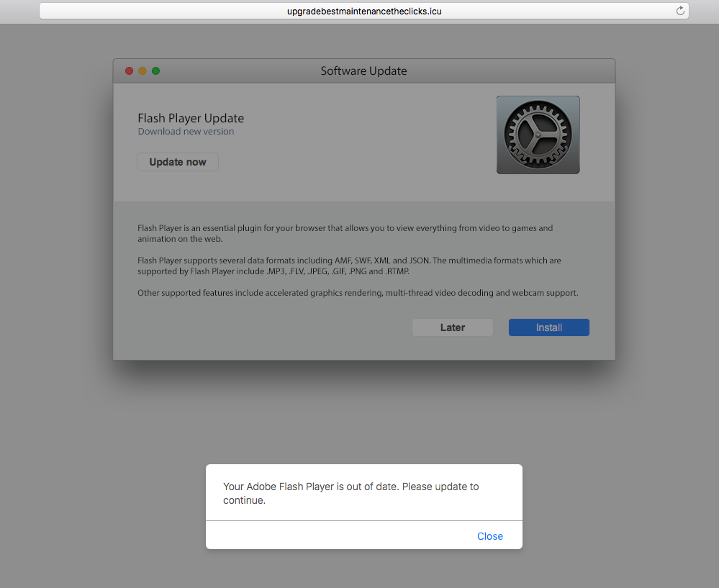Viewport: 719px width, 588px height.
Task: Click the yellow minimize dot in Software Update
Action: tap(143, 71)
